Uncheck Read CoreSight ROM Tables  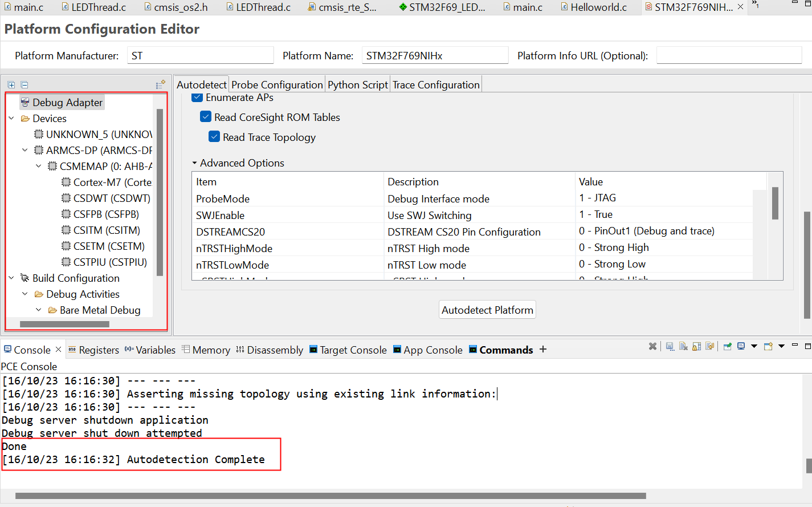(206, 117)
